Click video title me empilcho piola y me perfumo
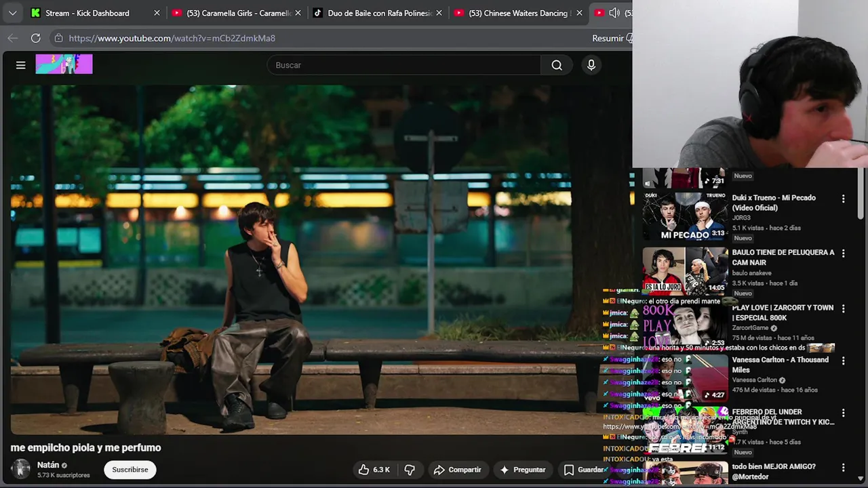 [85, 447]
